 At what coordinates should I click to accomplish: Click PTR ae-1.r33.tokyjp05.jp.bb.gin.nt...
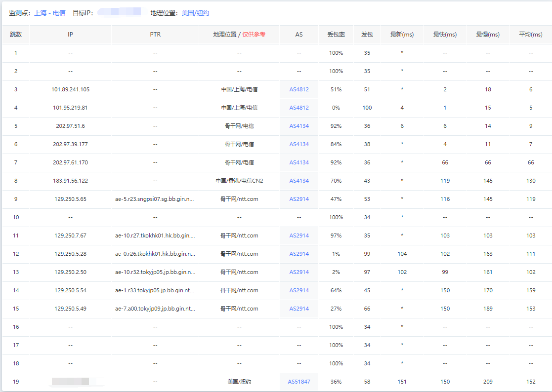pos(155,290)
